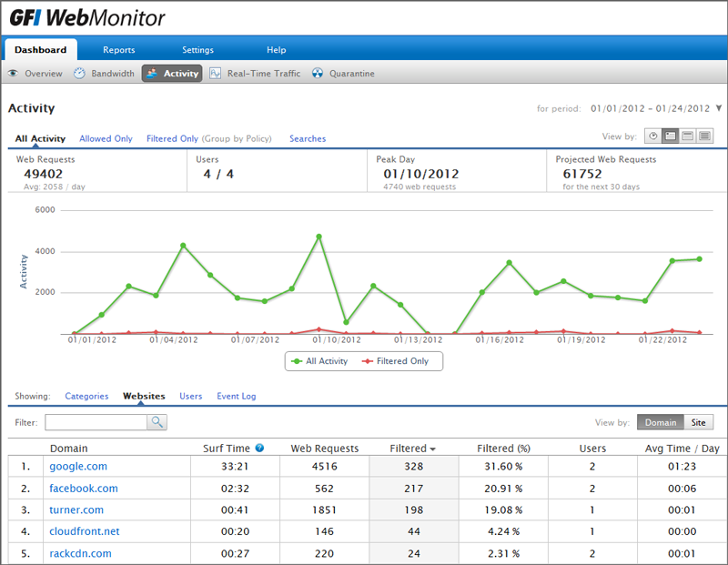Click Peak Day 01/10/2012 value
The height and width of the screenshot is (565, 728).
click(x=421, y=174)
